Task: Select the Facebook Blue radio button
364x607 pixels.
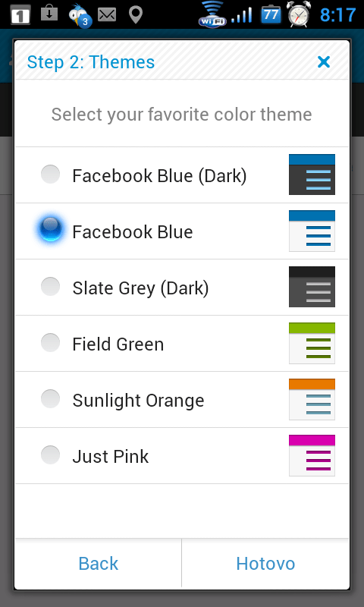Action: coord(51,229)
